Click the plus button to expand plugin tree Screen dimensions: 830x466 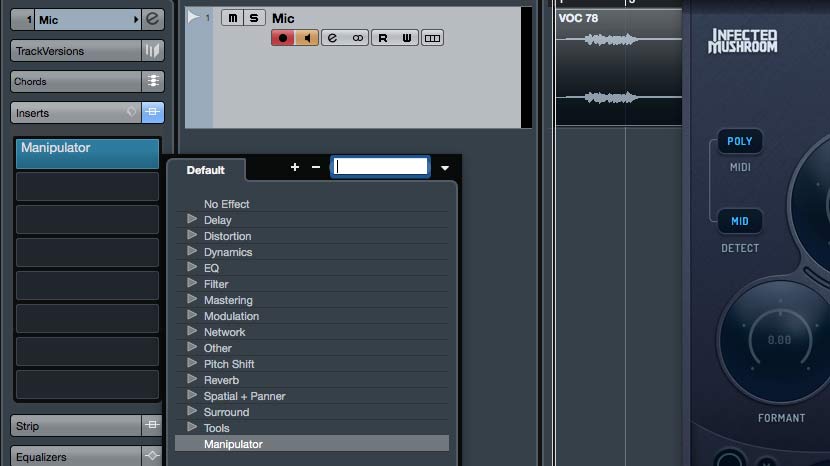[x=294, y=168]
